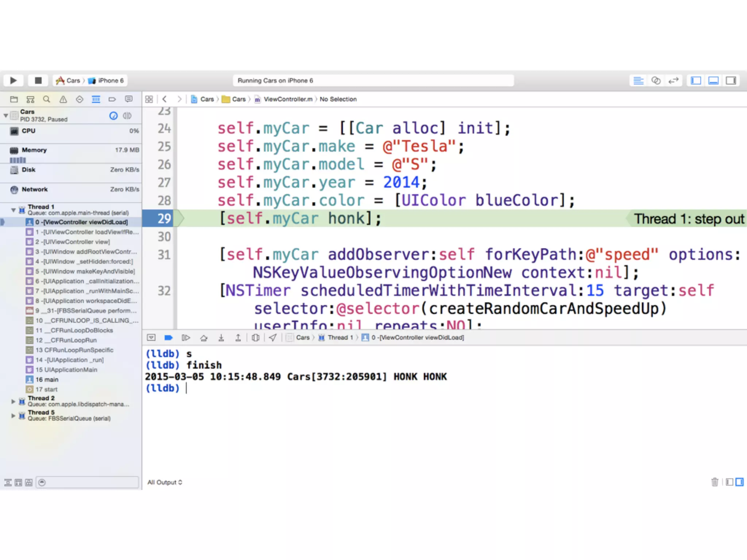Open the Debug View Hierarchy icon
Viewport: 747px width, 560px height.
(256, 338)
